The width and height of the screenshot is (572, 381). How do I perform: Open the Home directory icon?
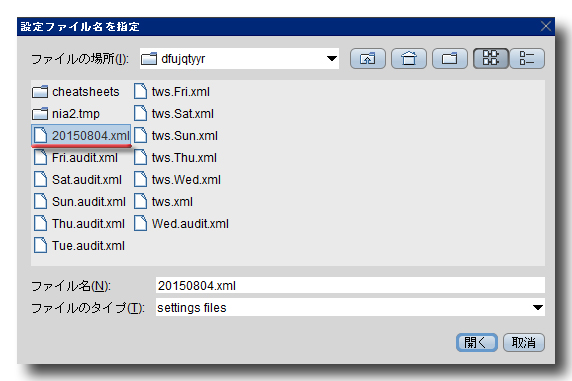pos(409,58)
